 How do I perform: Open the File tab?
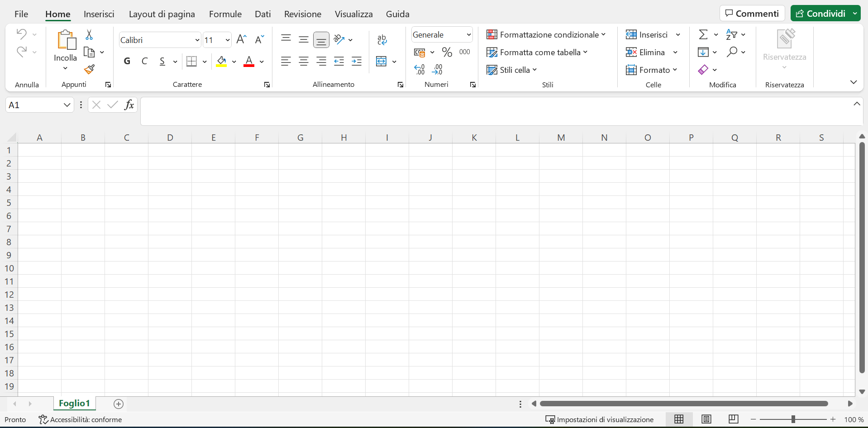pos(21,14)
